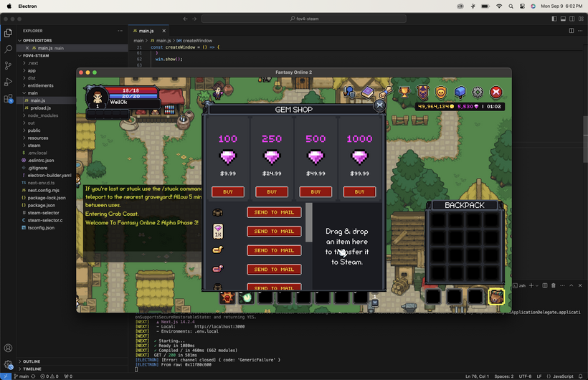The image size is (588, 380).
Task: Click the small chat toggle arrow below hotbar
Action: pos(374,303)
